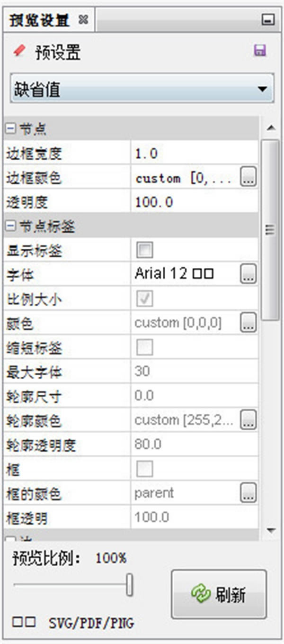Select the 预览设置 tab
The height and width of the screenshot is (644, 284).
40,20
